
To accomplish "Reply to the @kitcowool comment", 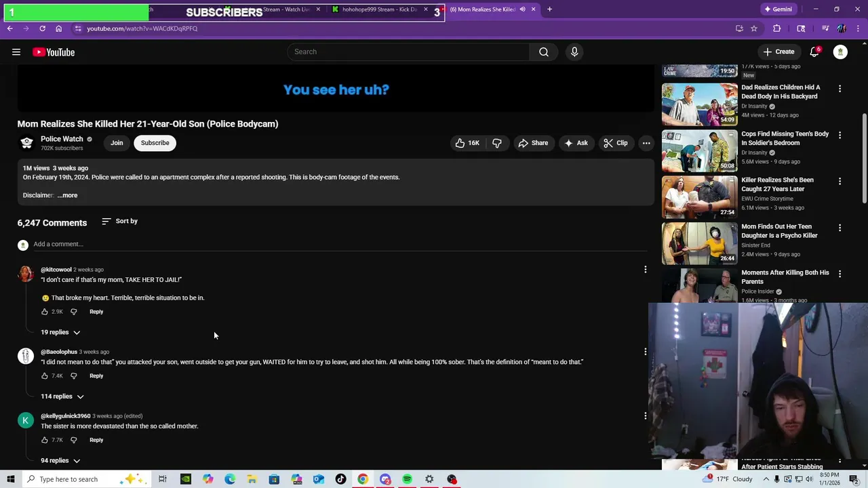I will coord(96,312).
